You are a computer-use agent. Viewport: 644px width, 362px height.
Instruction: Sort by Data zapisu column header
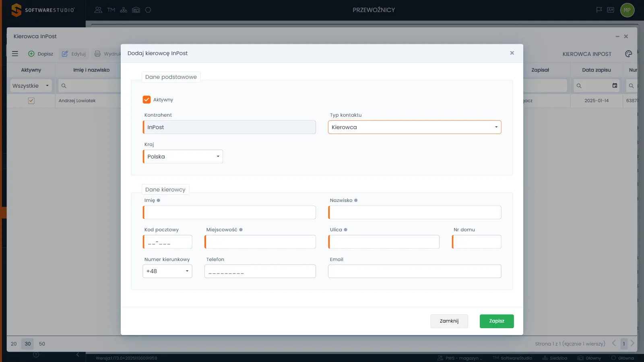coord(597,70)
